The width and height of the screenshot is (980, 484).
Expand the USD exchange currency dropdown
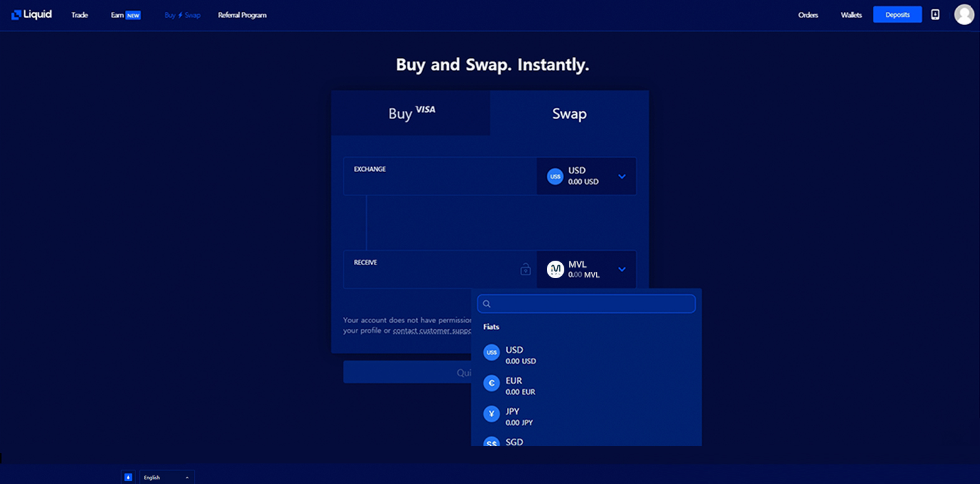click(x=622, y=177)
